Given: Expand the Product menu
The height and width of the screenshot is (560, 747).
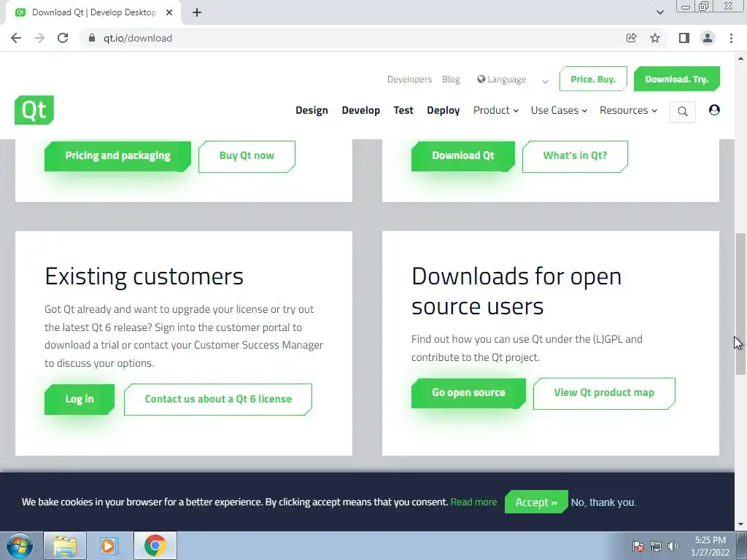Looking at the screenshot, I should 495,110.
